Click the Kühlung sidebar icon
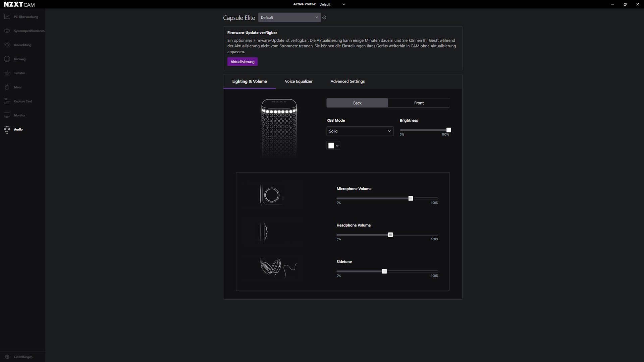 [7, 59]
